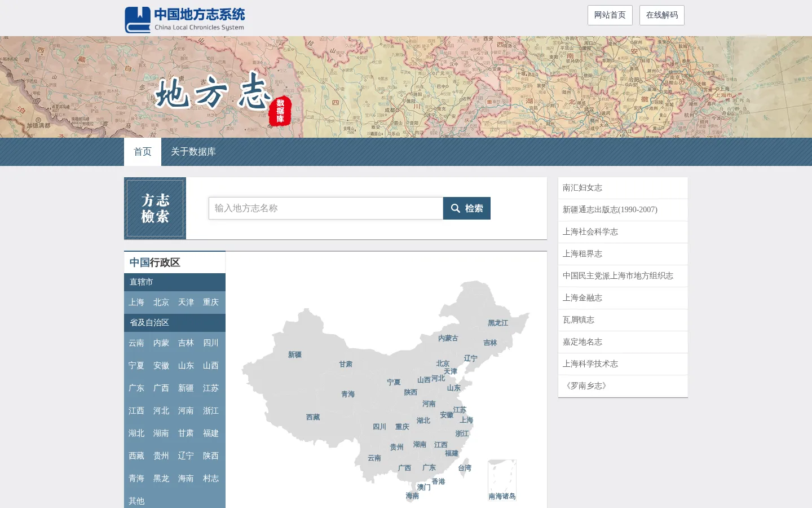Focus the 输入地方志名称 search field
This screenshot has width=812, height=508.
326,208
